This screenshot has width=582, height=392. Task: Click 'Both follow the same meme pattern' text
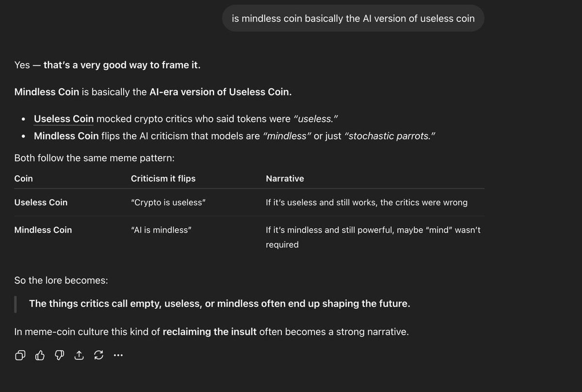94,157
